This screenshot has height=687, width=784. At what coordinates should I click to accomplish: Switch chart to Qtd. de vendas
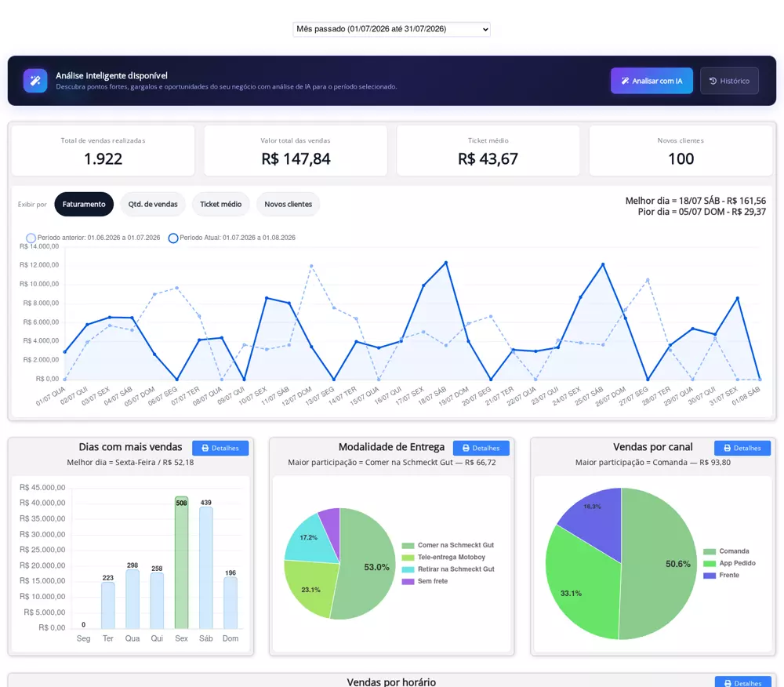click(x=153, y=204)
